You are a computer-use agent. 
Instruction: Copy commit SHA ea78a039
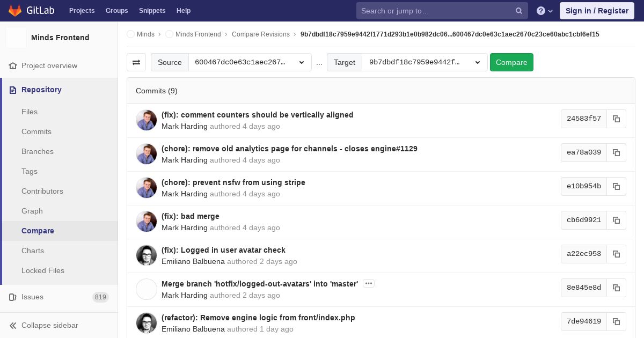pos(616,153)
